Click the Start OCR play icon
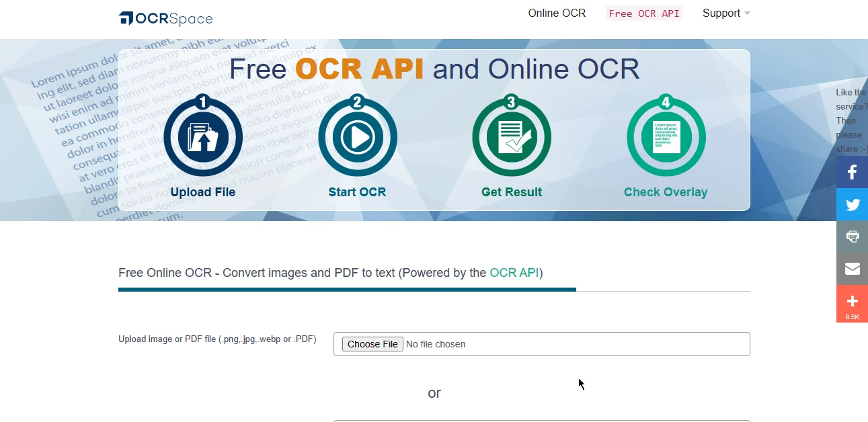The width and height of the screenshot is (868, 422). click(x=358, y=137)
